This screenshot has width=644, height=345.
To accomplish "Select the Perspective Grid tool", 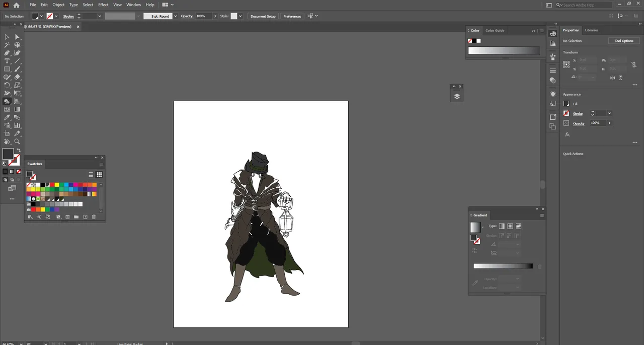I will [x=17, y=101].
